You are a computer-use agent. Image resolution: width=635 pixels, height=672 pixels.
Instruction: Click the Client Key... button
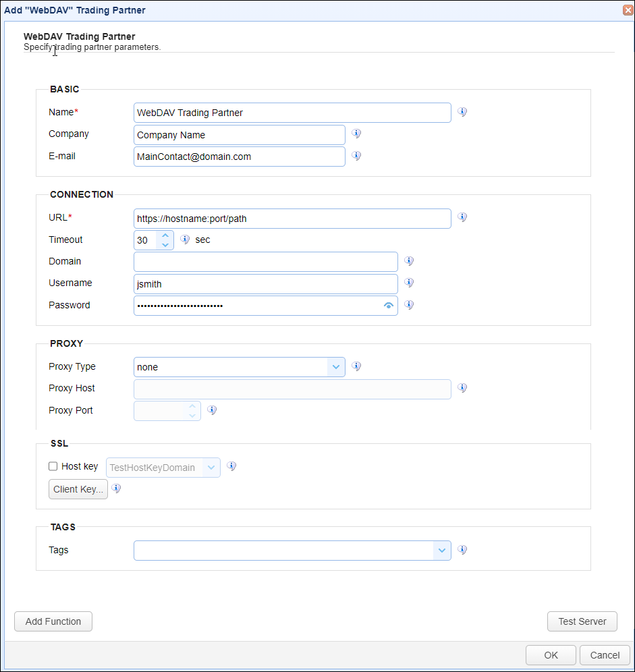[78, 489]
